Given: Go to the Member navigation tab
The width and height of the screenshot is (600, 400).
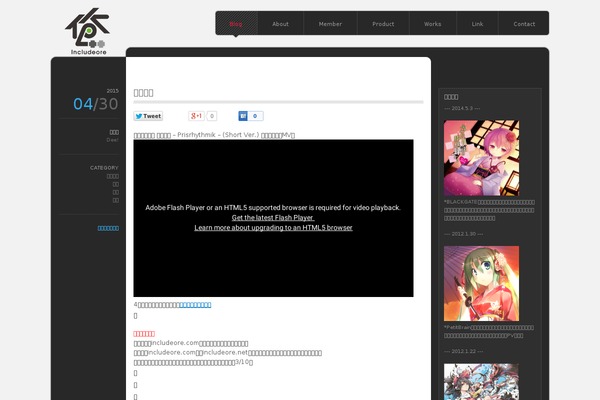Looking at the screenshot, I should (330, 24).
